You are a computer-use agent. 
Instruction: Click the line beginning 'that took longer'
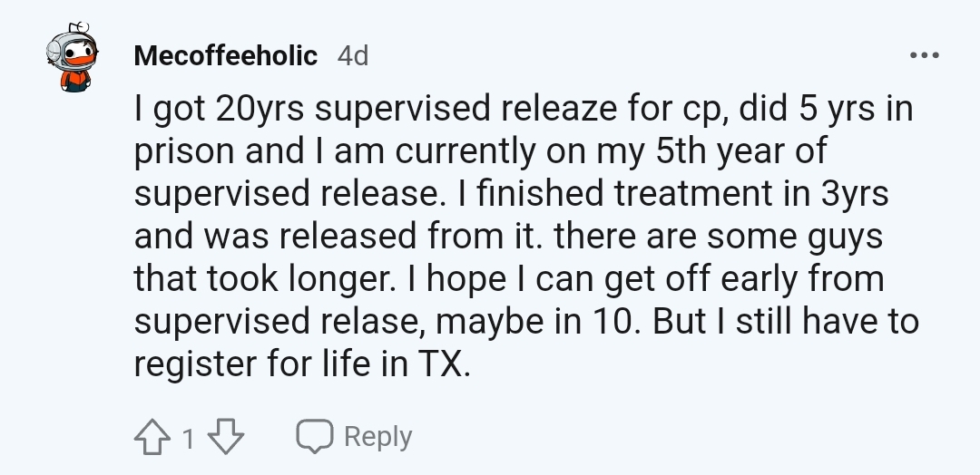click(509, 279)
